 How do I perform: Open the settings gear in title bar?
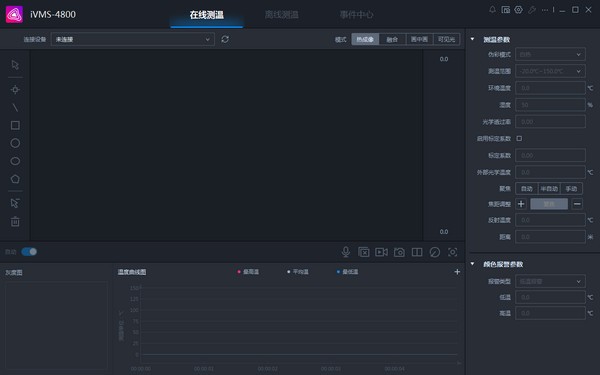(x=518, y=10)
